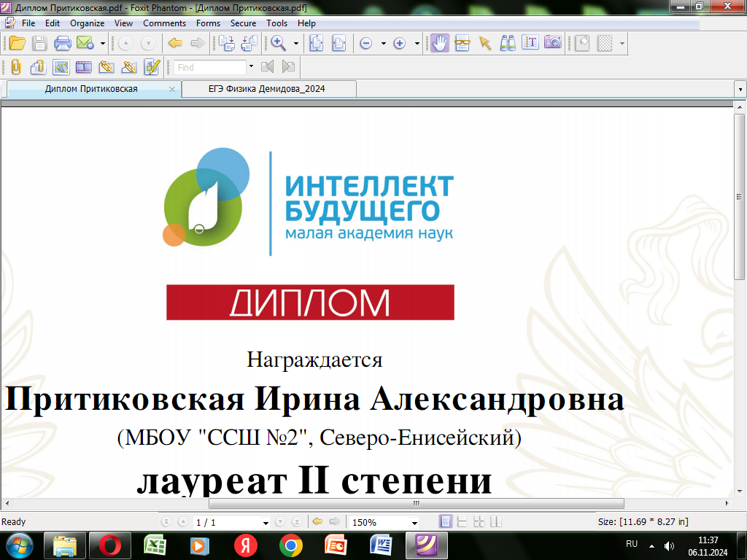This screenshot has height=560, width=747.
Task: Click the Attach file as comment icon
Action: pos(38,67)
